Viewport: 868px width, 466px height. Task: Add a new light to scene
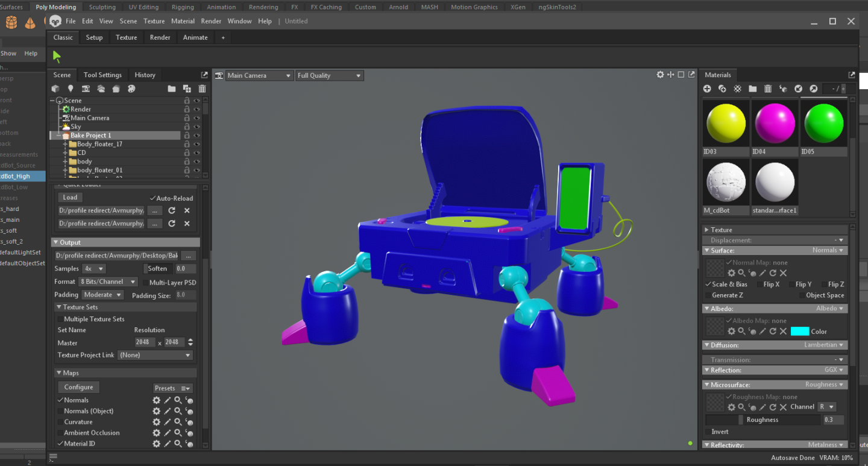(71, 89)
